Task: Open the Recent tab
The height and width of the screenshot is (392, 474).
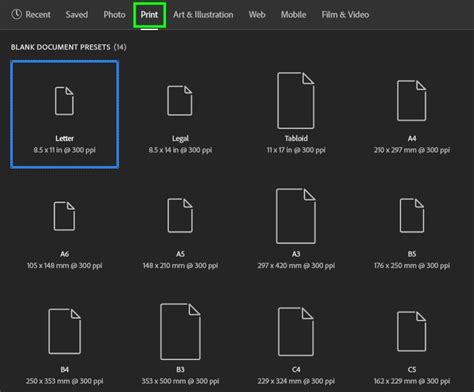Action: pos(38,15)
